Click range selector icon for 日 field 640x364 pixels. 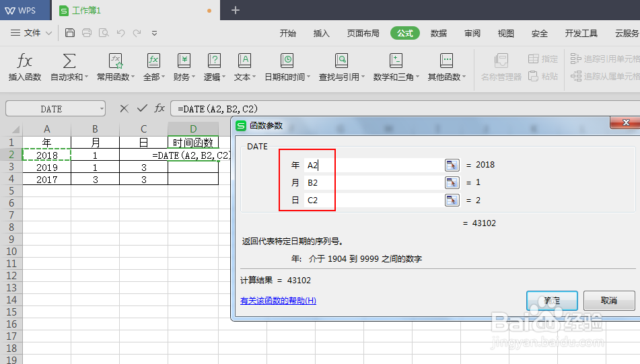click(452, 201)
